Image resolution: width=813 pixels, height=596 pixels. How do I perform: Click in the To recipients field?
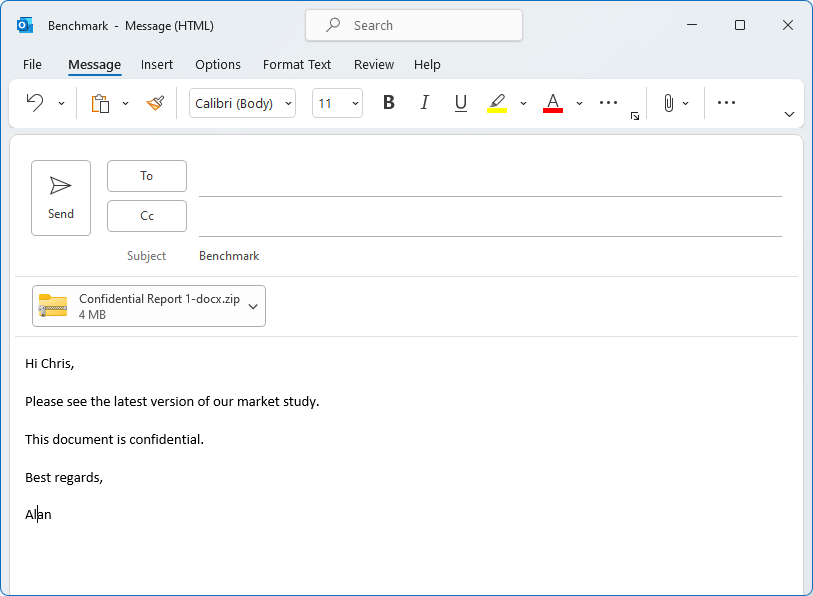(x=490, y=179)
